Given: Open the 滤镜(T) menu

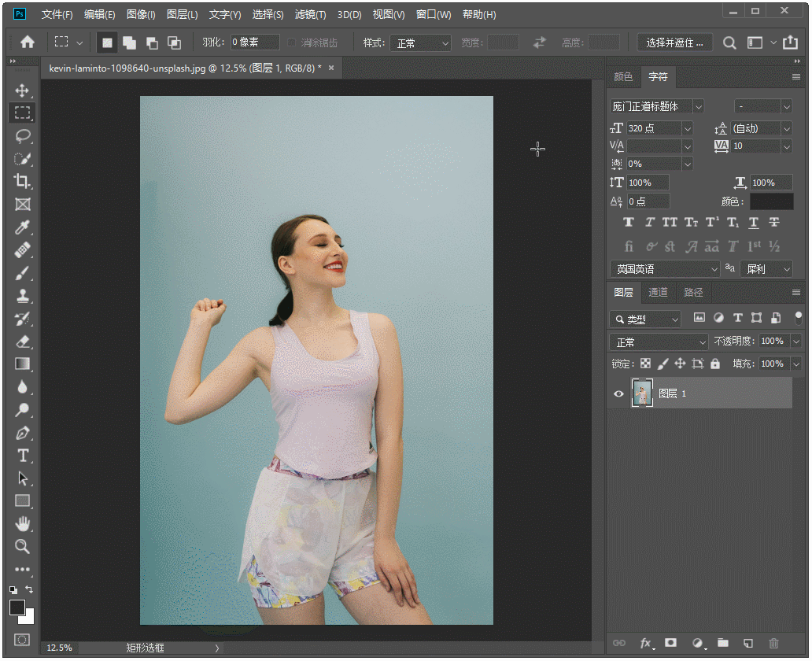Looking at the screenshot, I should click(x=310, y=14).
